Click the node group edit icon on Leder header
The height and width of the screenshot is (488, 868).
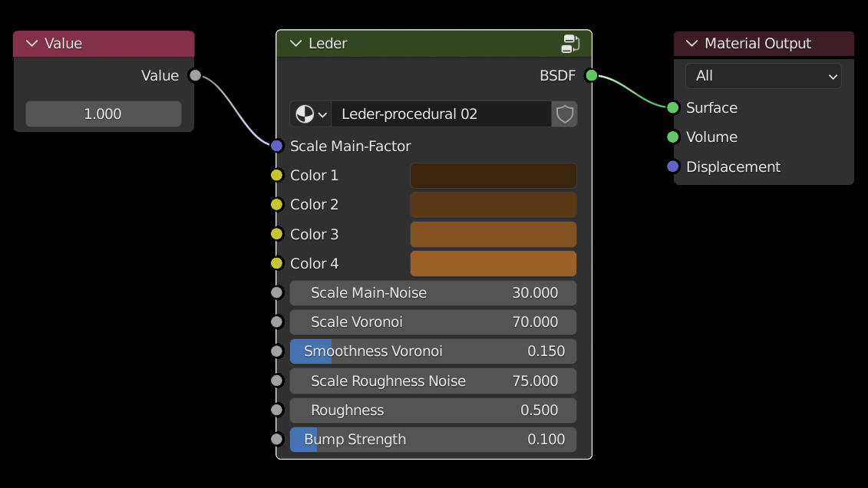point(570,44)
